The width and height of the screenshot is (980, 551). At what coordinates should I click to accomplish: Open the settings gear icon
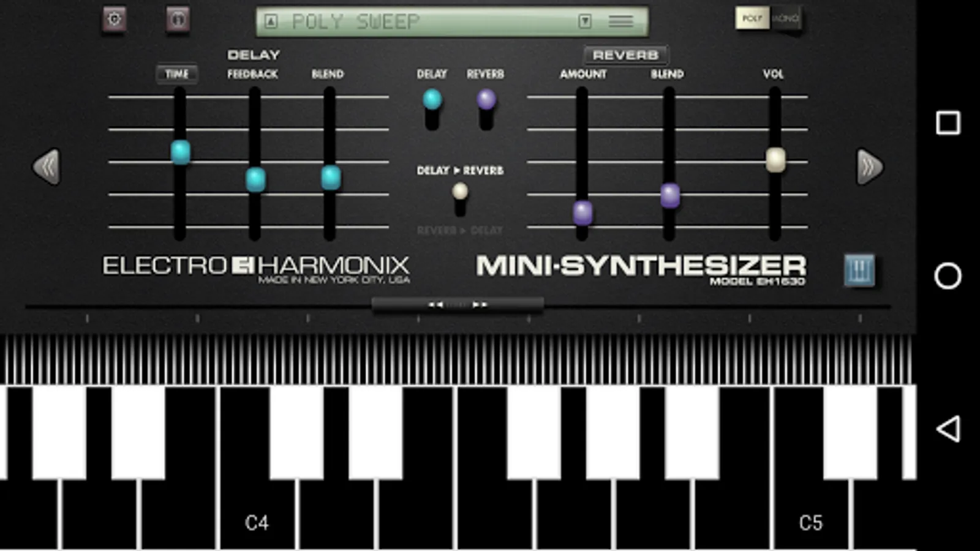(x=114, y=20)
